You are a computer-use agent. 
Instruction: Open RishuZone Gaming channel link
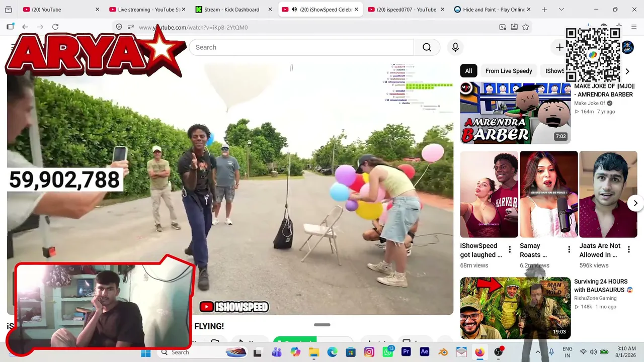tap(595, 298)
